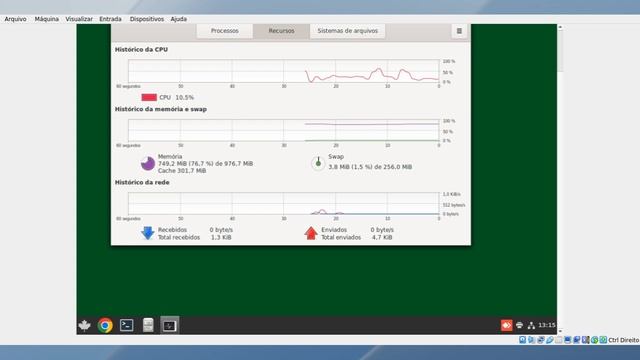Click the Ctrl Direito host key label
This screenshot has width=640, height=360.
tap(624, 340)
